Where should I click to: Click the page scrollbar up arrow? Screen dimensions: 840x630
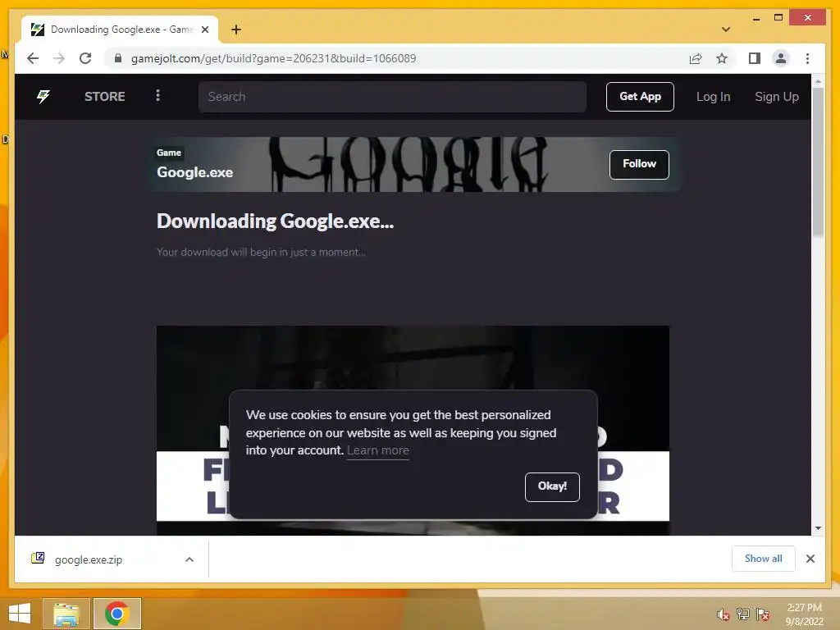[818, 81]
